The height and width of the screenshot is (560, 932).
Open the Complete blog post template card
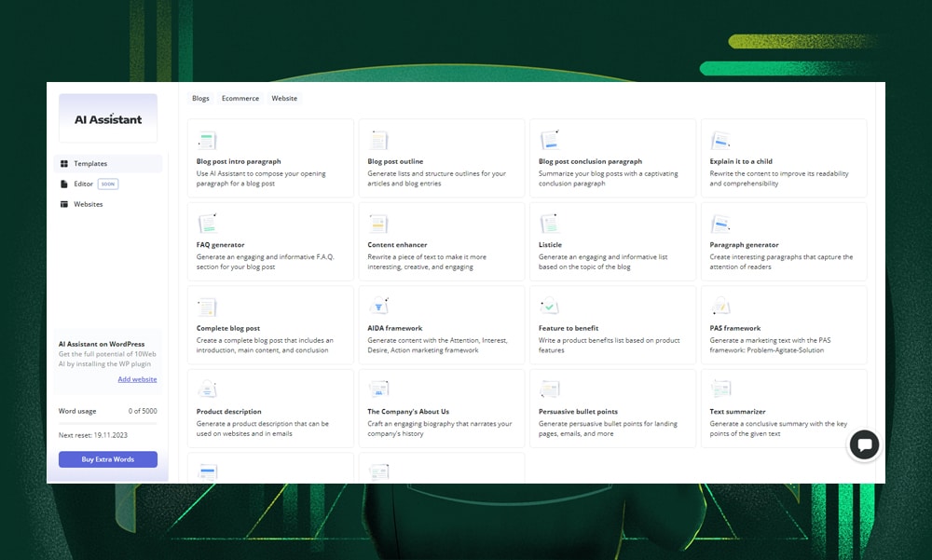(270, 327)
